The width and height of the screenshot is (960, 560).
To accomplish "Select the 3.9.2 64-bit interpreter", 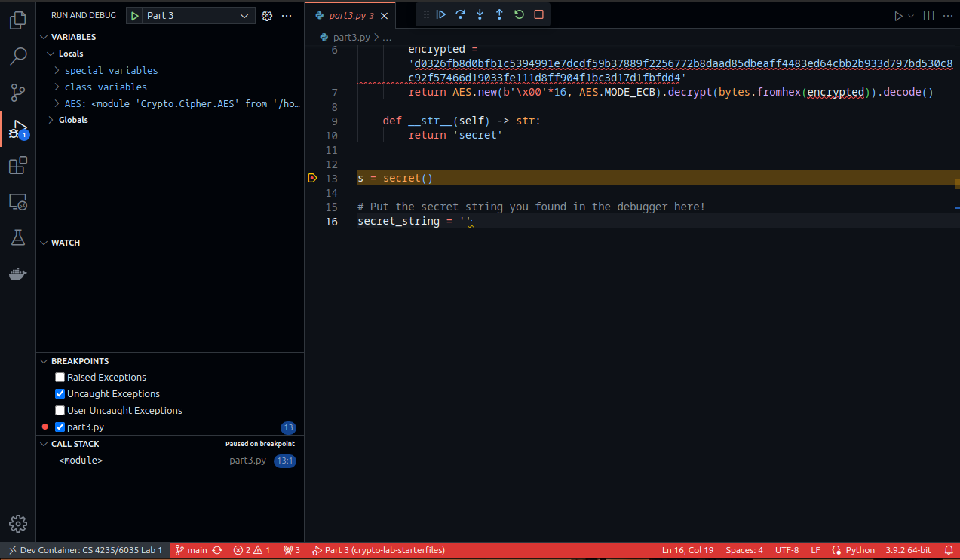I will (909, 550).
